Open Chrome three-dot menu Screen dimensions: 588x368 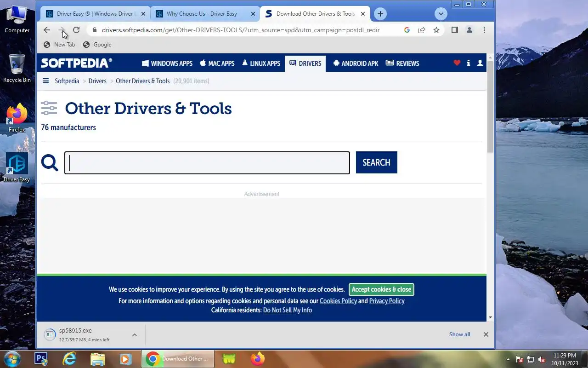(x=484, y=30)
